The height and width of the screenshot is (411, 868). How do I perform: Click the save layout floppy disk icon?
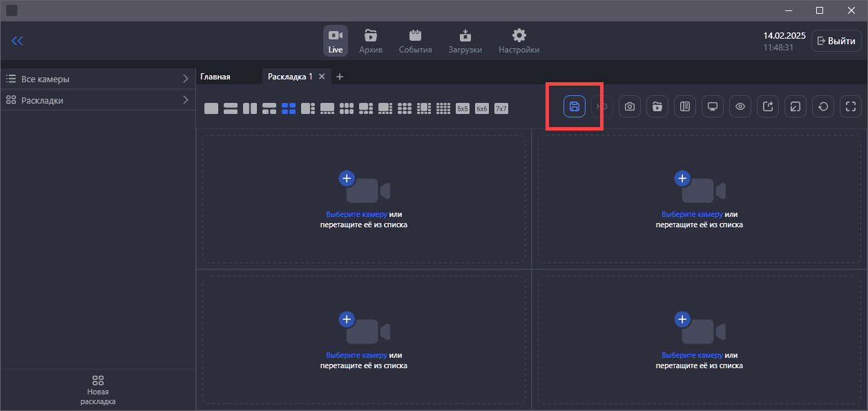click(x=574, y=106)
